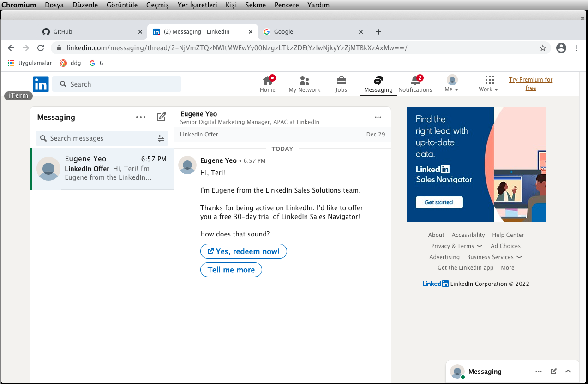588x384 pixels.
Task: Open the Dosya menu
Action: 54,5
